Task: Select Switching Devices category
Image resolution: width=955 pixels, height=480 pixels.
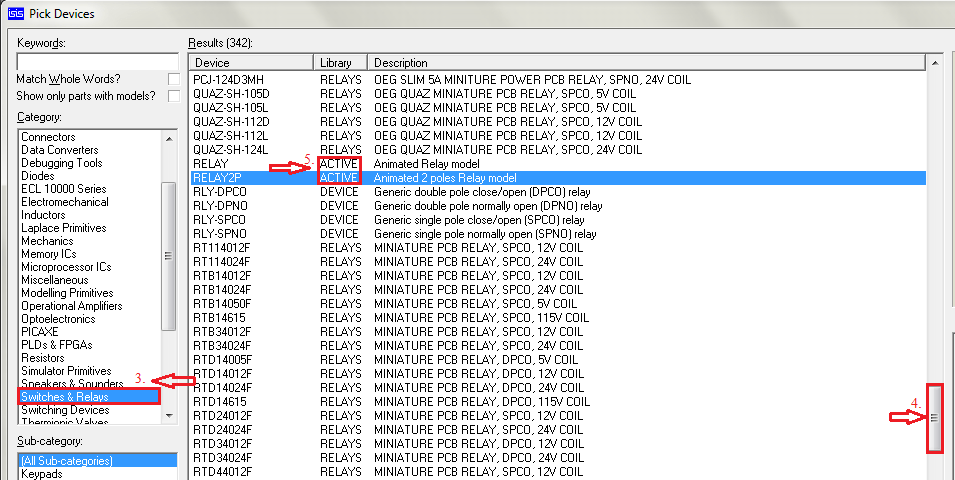Action: (x=65, y=410)
